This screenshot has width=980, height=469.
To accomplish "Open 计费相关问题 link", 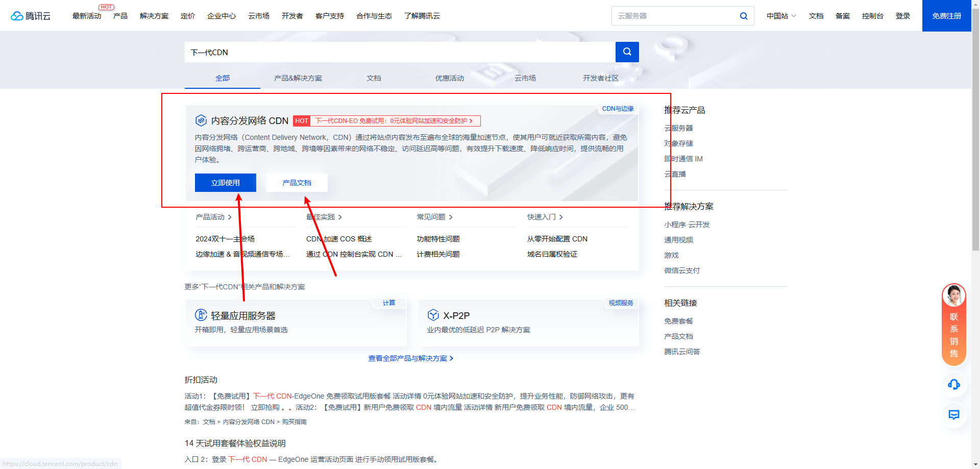I will coord(438,254).
